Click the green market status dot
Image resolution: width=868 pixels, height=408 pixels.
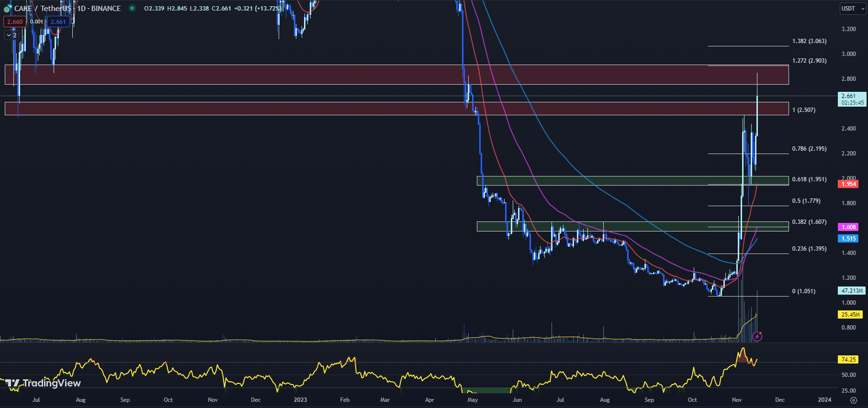[132, 8]
